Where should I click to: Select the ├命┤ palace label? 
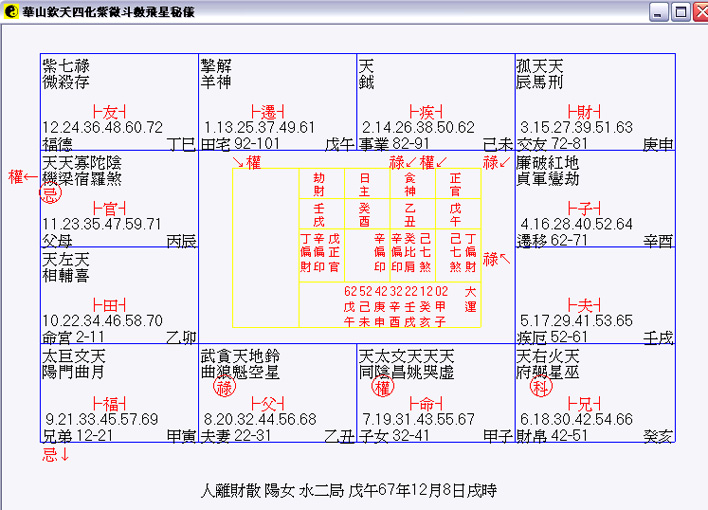click(425, 403)
